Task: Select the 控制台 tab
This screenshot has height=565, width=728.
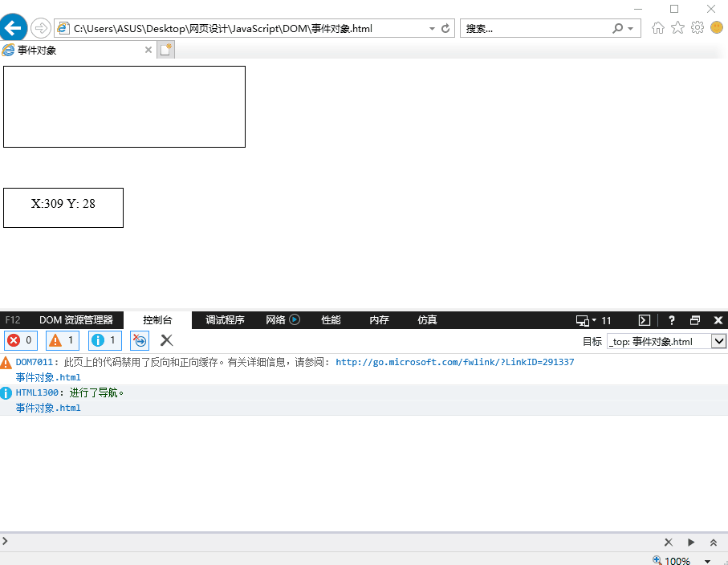Action: tap(157, 320)
